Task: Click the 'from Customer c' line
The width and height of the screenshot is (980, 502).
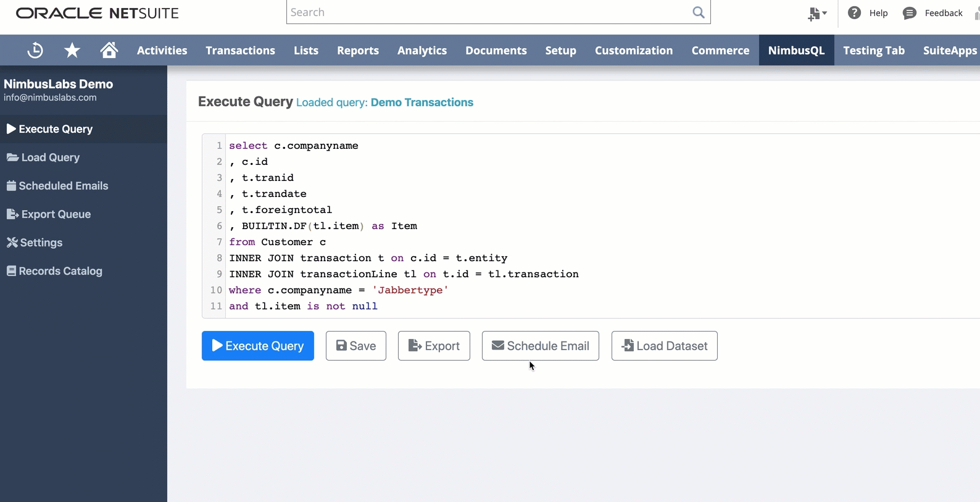Action: [278, 242]
